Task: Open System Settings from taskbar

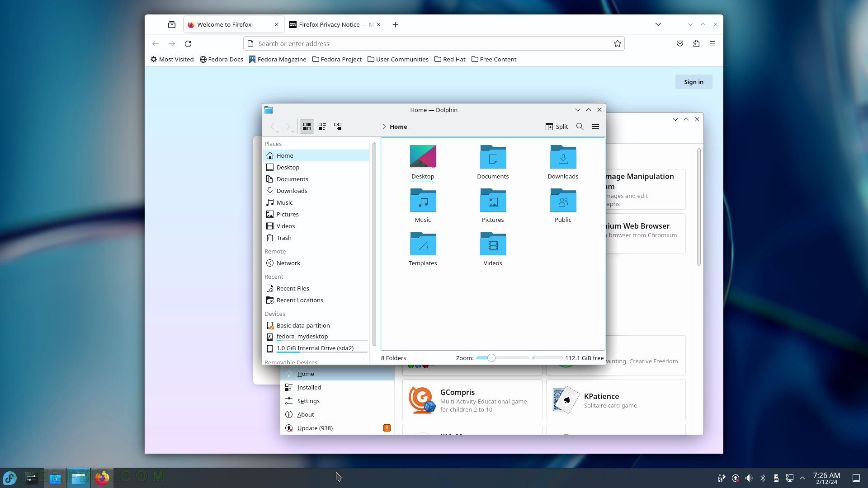Action: tap(31, 478)
